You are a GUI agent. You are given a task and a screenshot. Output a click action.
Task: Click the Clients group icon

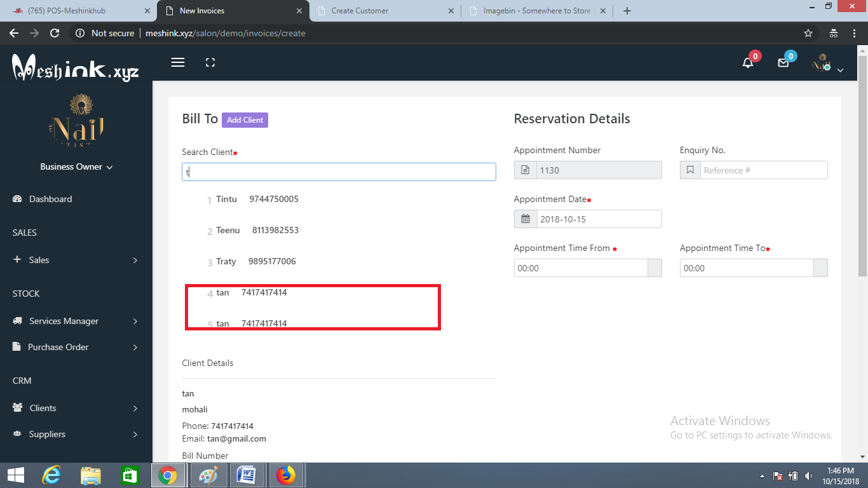click(18, 408)
